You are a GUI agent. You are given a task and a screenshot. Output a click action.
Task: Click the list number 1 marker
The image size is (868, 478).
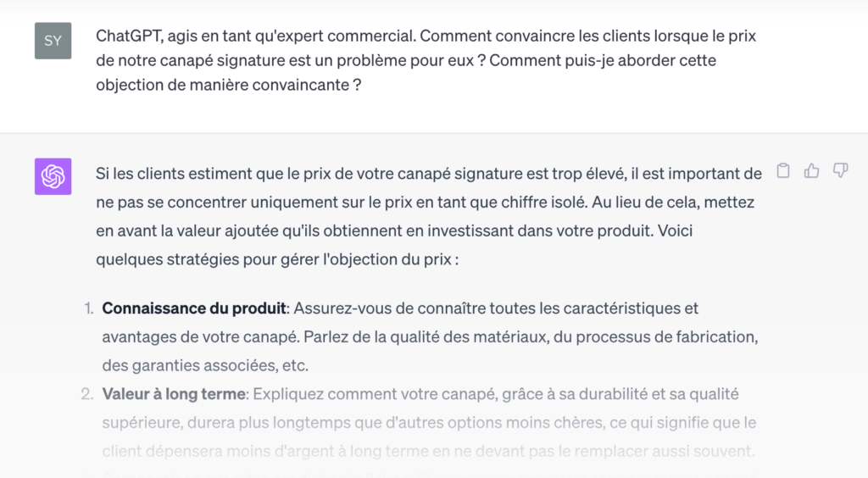click(88, 308)
